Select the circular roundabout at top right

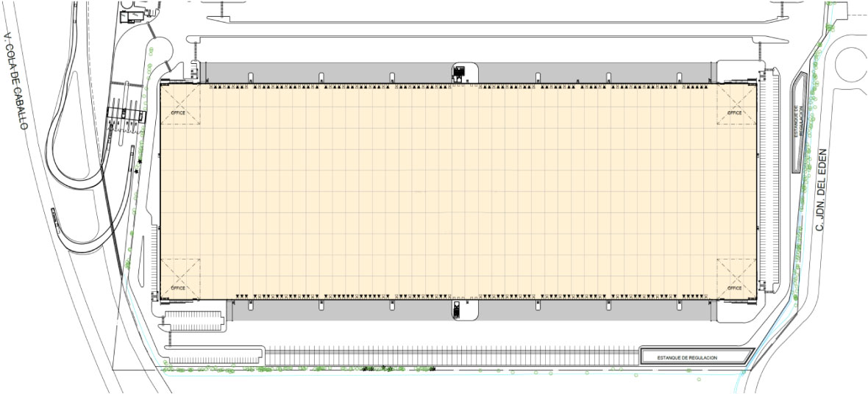(854, 67)
